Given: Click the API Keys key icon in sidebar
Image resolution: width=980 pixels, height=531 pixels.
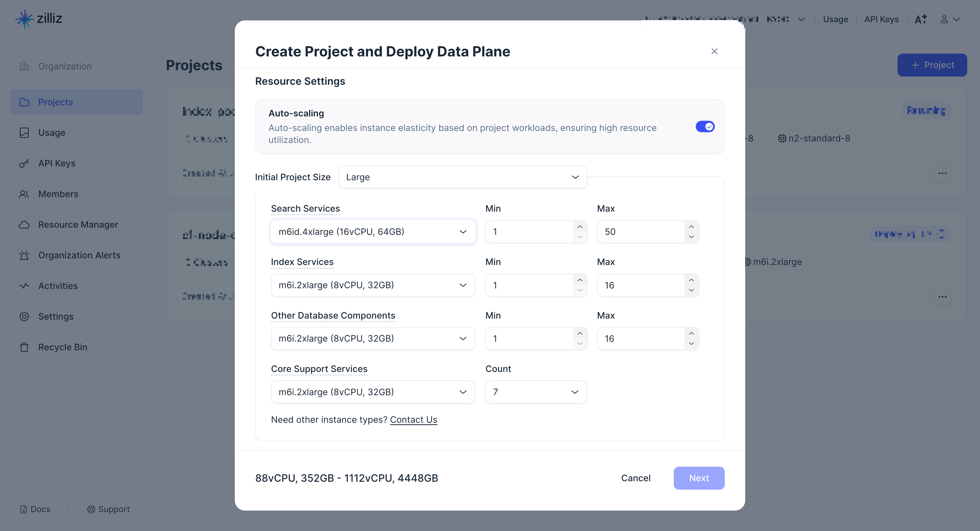Looking at the screenshot, I should tap(24, 163).
